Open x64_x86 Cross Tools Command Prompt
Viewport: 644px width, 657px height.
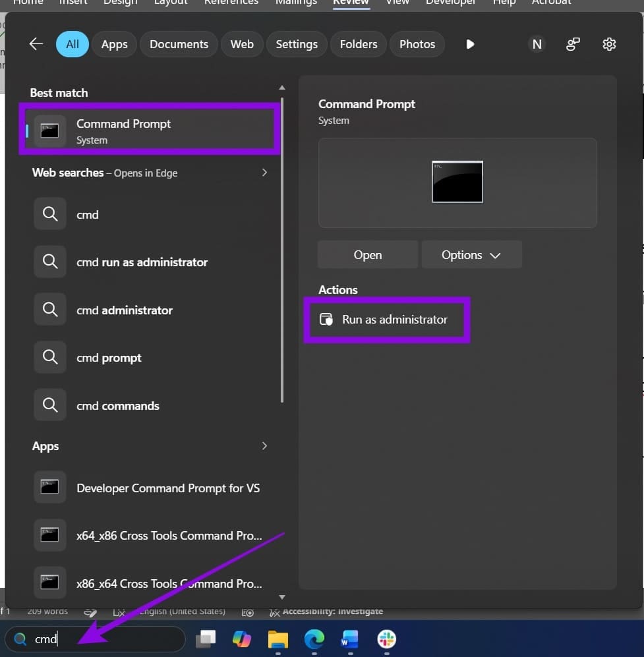click(x=151, y=536)
